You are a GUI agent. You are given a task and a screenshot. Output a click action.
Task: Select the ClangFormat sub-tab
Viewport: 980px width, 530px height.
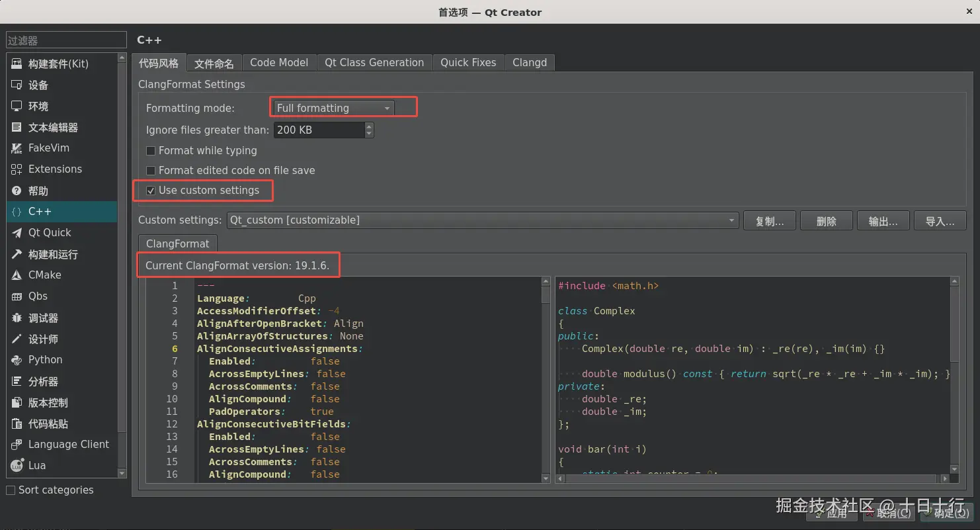[x=177, y=243]
